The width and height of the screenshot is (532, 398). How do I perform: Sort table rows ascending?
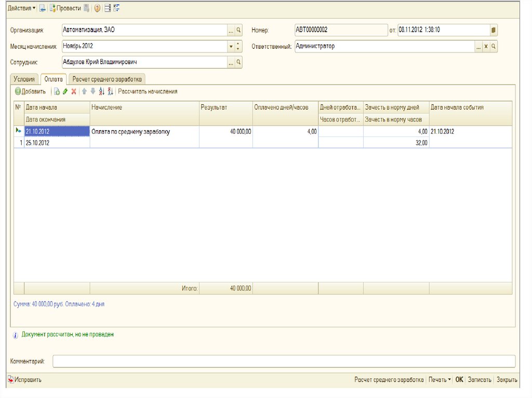point(101,92)
